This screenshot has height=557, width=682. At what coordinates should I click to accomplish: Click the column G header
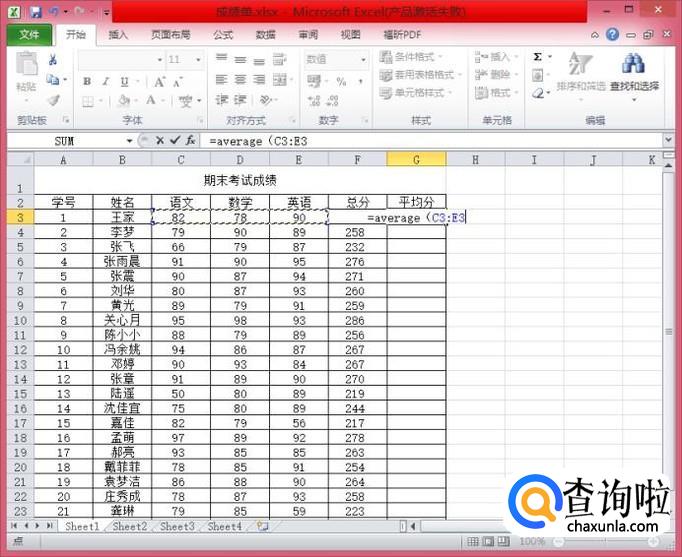click(416, 160)
